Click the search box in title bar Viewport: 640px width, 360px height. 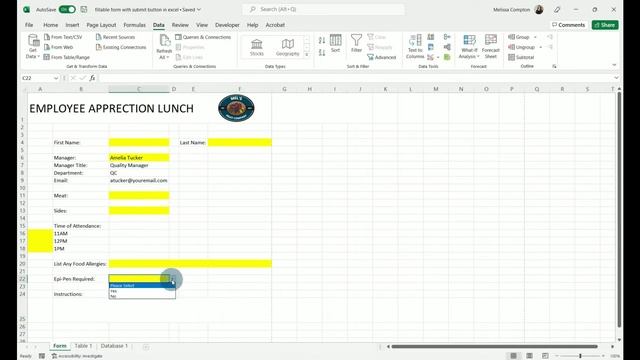pos(323,9)
